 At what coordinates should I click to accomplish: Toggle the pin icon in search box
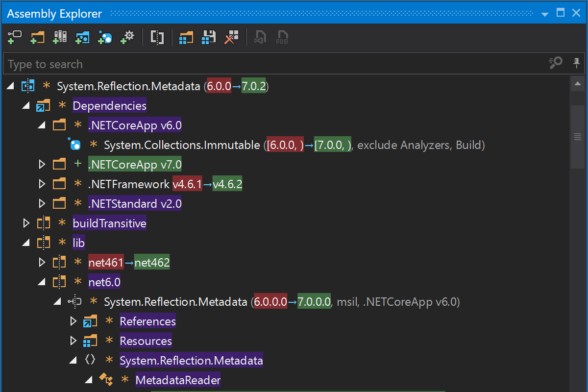pyautogui.click(x=576, y=63)
